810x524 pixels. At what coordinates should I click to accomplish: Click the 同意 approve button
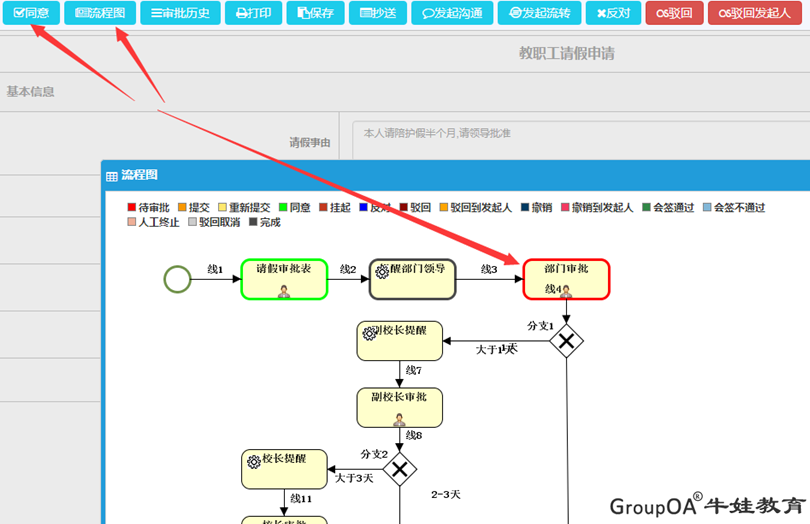(31, 13)
